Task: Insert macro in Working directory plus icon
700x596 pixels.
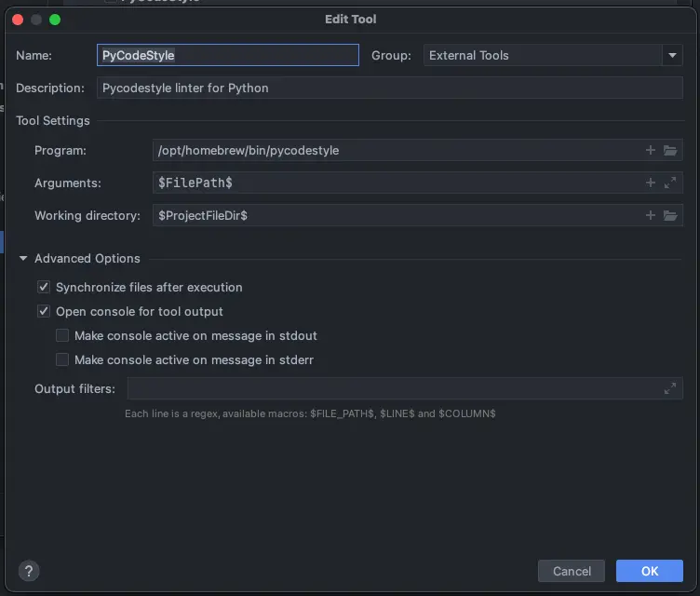Action: click(650, 215)
